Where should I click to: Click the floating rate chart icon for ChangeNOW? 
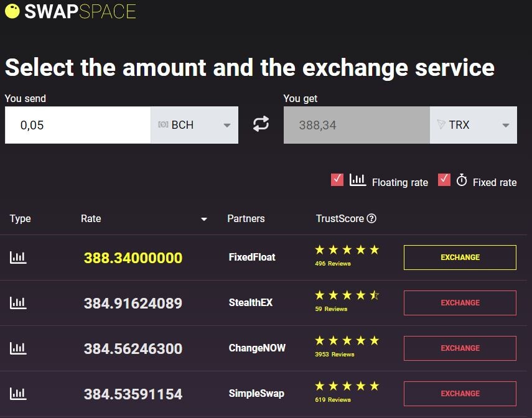pyautogui.click(x=18, y=348)
